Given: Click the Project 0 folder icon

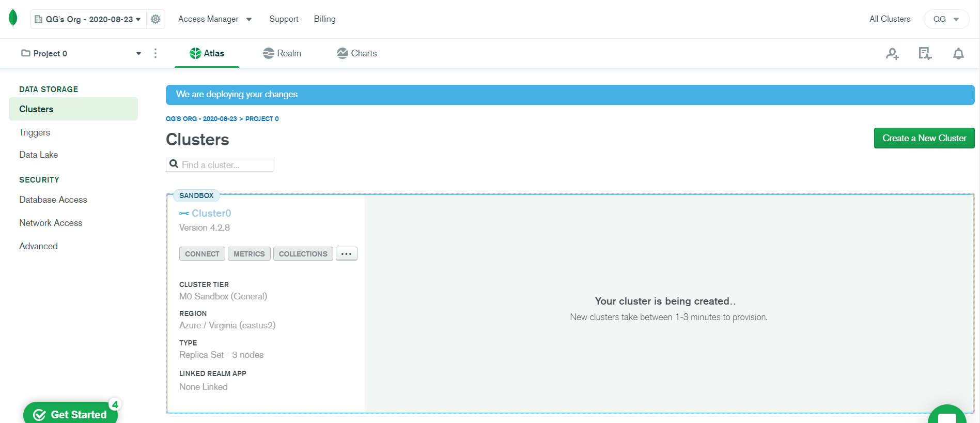Looking at the screenshot, I should [x=25, y=53].
